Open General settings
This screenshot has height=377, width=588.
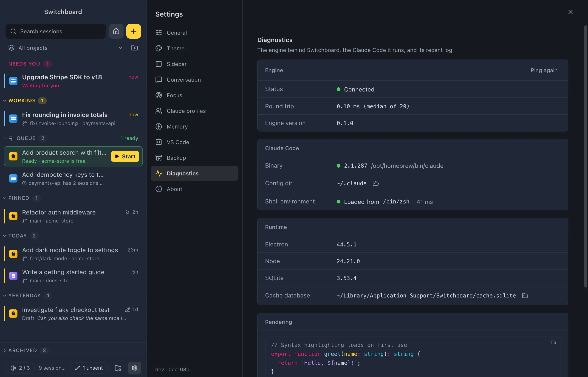[x=195, y=33]
